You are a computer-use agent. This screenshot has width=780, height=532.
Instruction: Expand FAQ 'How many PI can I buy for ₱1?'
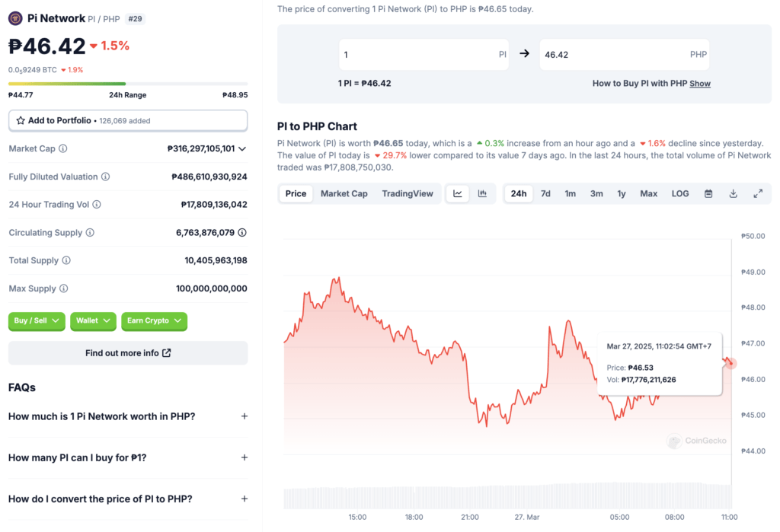128,457
